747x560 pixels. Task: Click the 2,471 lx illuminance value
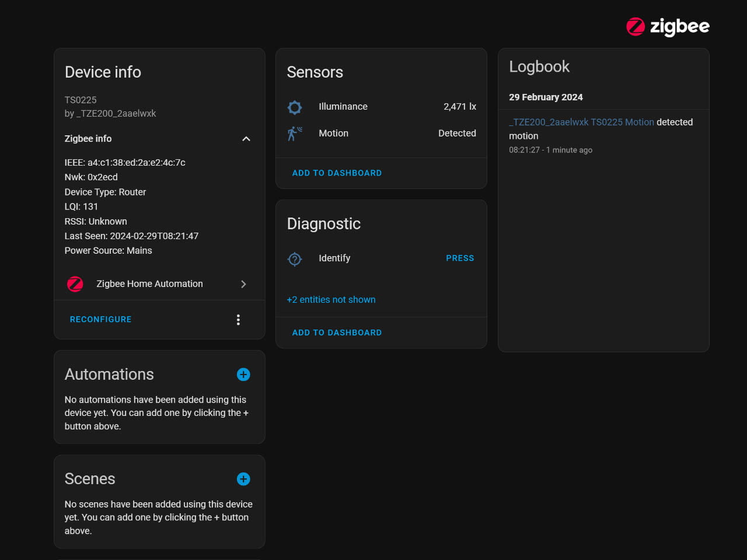[x=460, y=106]
